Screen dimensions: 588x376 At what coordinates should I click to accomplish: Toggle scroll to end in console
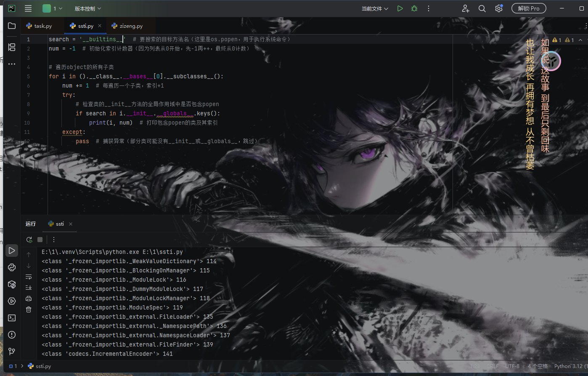click(x=29, y=288)
